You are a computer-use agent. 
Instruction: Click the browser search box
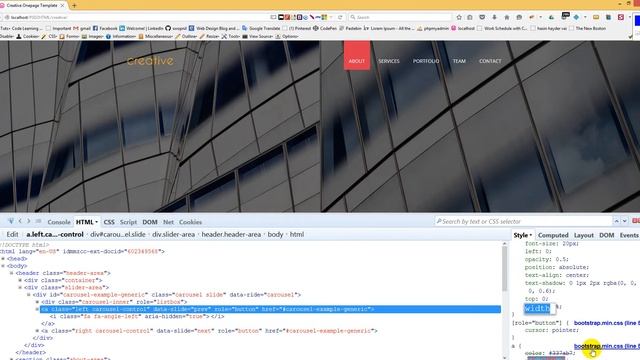(x=400, y=17)
